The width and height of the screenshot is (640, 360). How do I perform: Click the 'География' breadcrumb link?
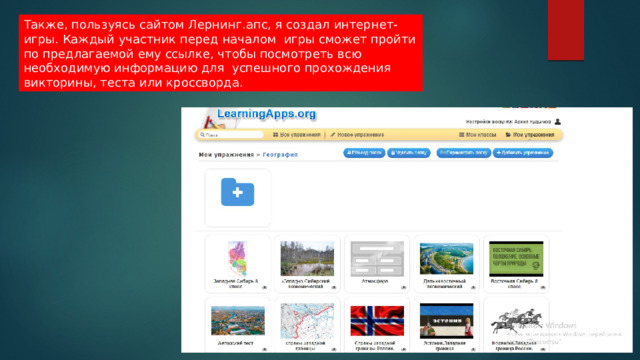(x=280, y=155)
